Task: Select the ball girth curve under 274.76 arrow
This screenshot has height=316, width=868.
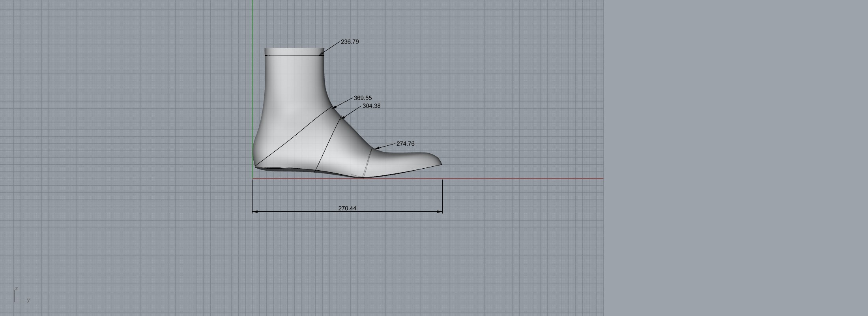Action: click(368, 162)
